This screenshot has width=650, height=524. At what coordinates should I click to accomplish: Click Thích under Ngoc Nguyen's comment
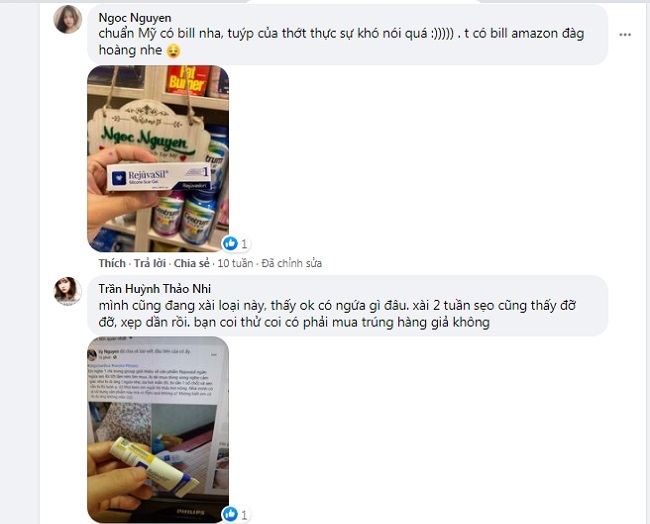click(112, 263)
